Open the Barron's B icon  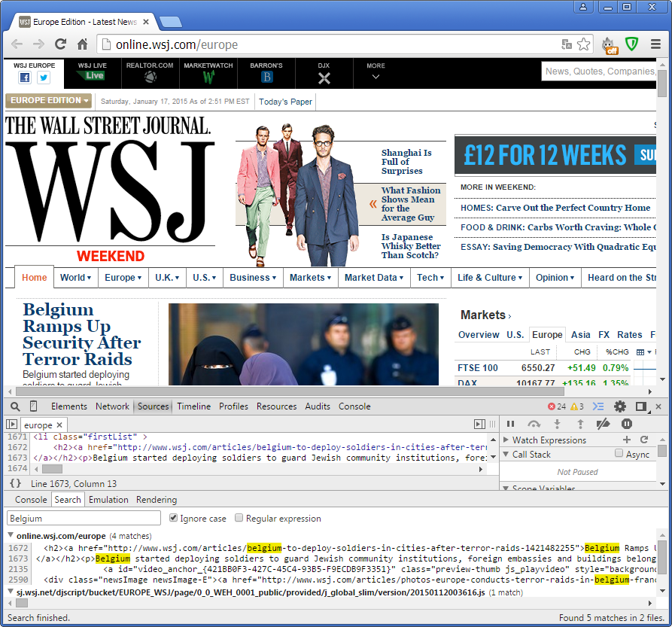tap(266, 77)
